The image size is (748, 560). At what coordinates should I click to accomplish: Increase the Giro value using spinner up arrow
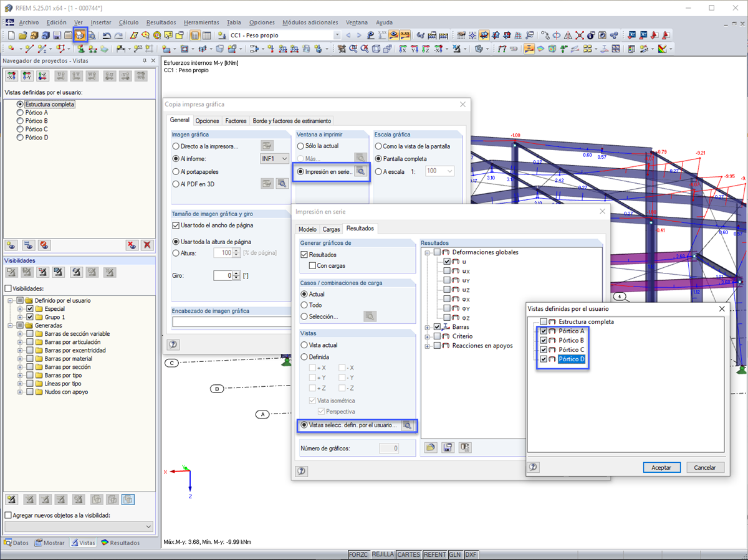(x=236, y=273)
